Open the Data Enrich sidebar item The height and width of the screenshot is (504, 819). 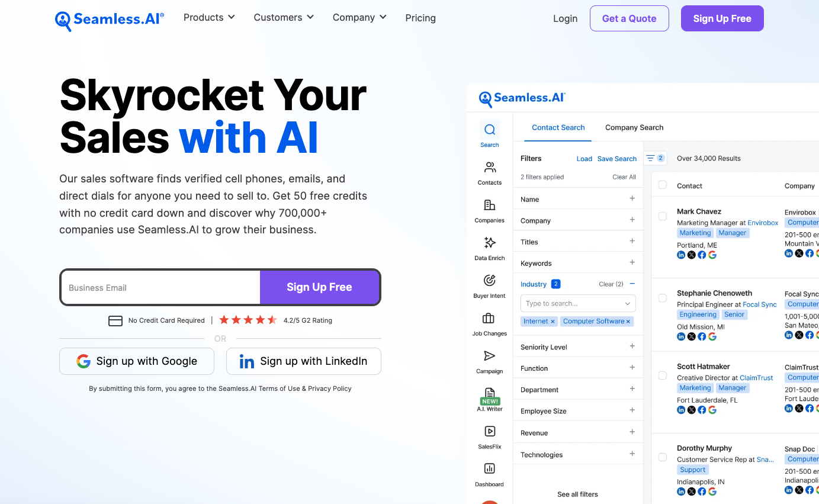click(x=489, y=249)
